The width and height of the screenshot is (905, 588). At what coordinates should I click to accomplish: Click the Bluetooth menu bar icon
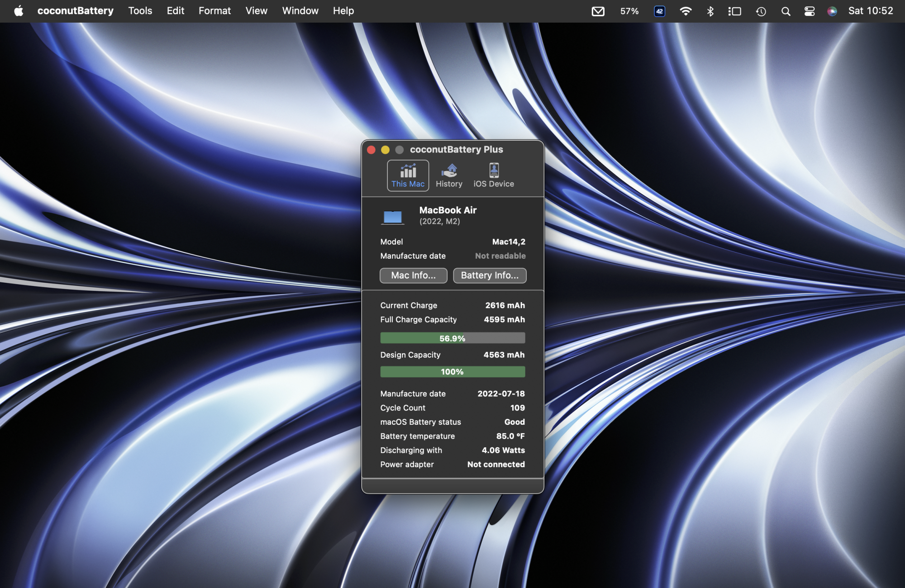point(710,11)
